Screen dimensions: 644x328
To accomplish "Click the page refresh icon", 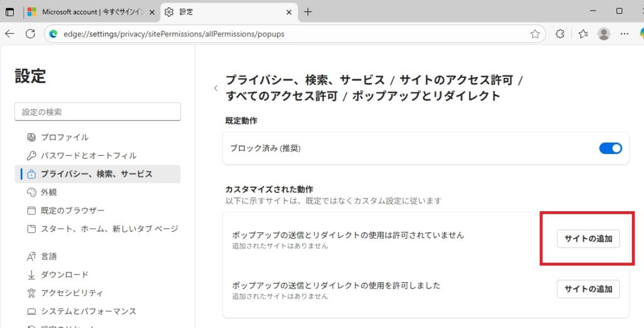I will [x=30, y=34].
